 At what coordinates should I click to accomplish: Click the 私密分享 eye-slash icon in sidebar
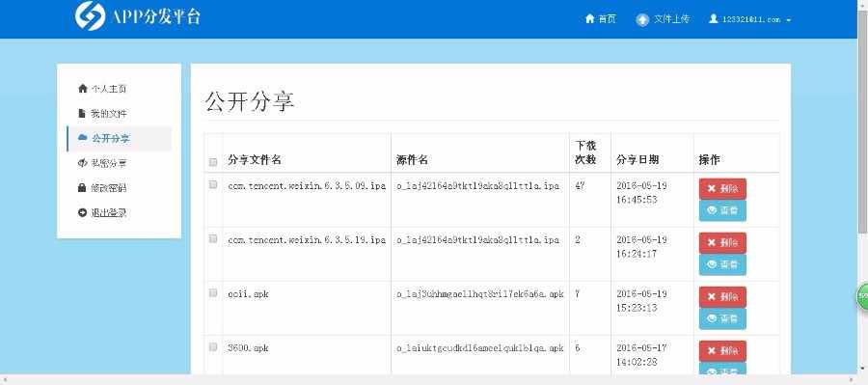(x=83, y=163)
